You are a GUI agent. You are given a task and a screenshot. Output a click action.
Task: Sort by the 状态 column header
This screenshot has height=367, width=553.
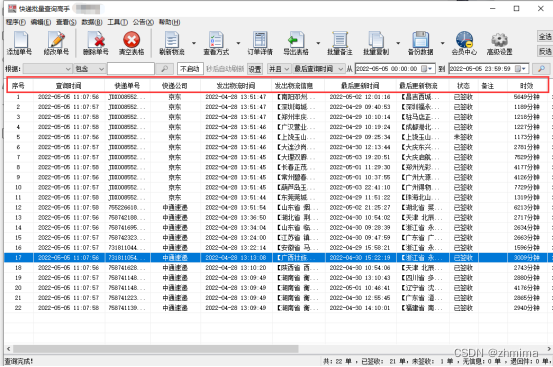click(x=463, y=86)
